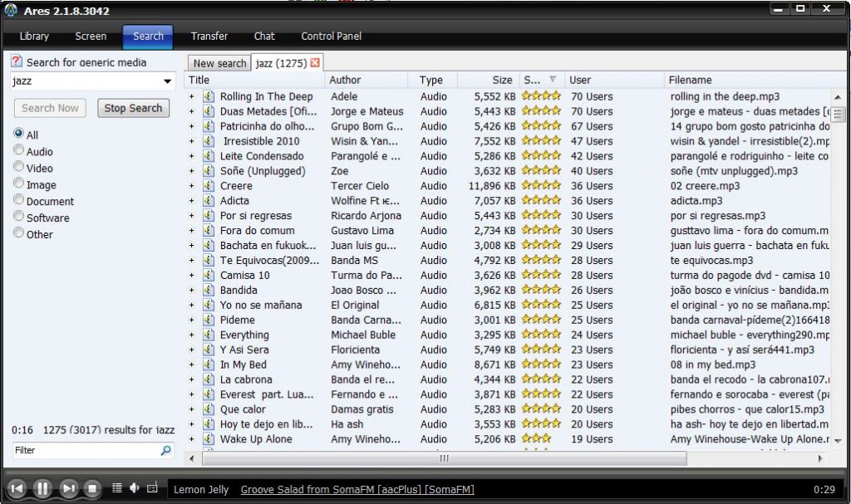Viewport: 851px width, 504px height.
Task: Select the Video radio button
Action: click(19, 167)
